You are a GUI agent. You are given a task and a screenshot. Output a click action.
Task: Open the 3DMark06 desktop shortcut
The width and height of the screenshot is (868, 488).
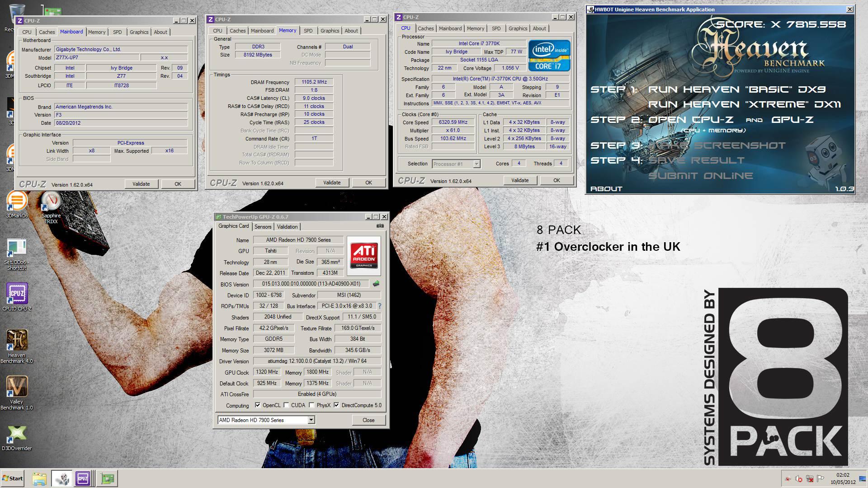click(17, 204)
